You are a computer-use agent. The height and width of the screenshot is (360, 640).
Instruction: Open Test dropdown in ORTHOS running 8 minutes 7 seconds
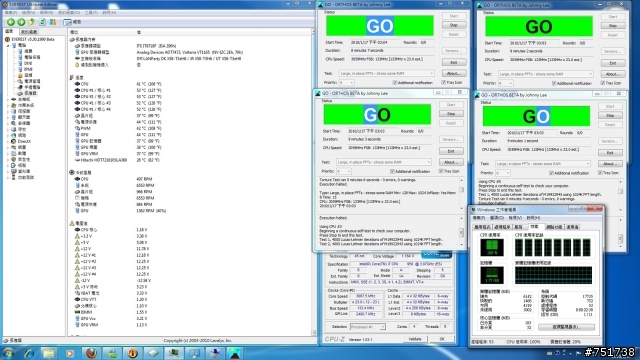(x=386, y=73)
